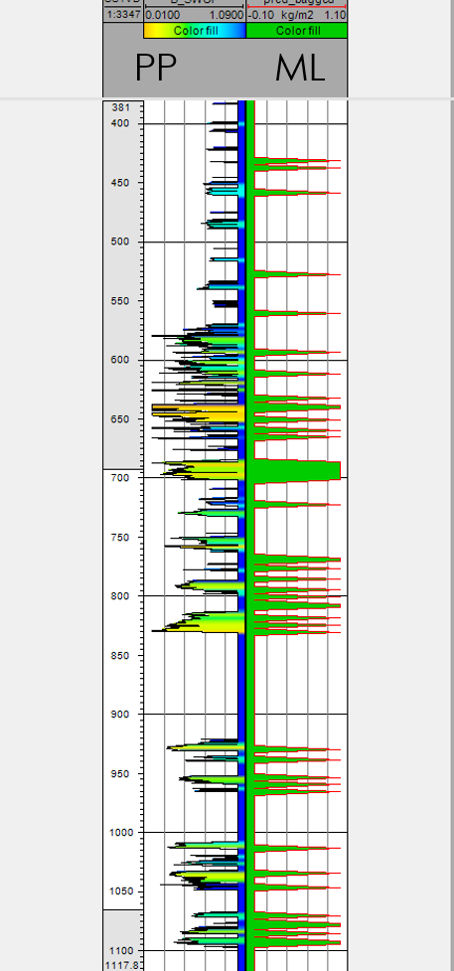Click the 550 depth label
The image size is (454, 971).
[121, 301]
